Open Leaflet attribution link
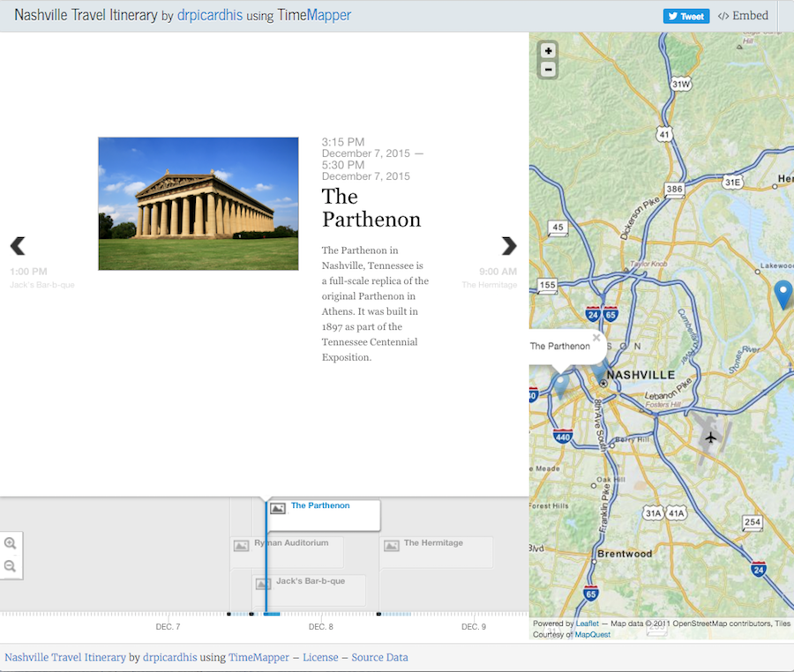The width and height of the screenshot is (794, 672). click(x=587, y=623)
